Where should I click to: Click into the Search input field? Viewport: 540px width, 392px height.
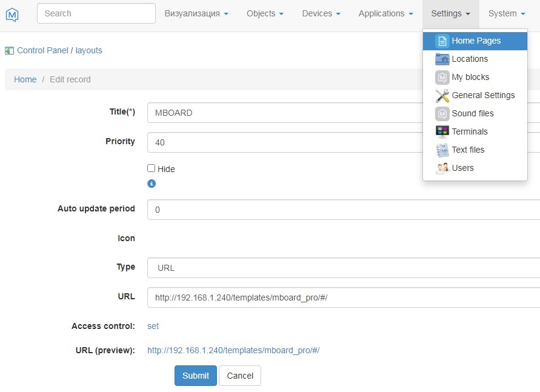coord(96,13)
